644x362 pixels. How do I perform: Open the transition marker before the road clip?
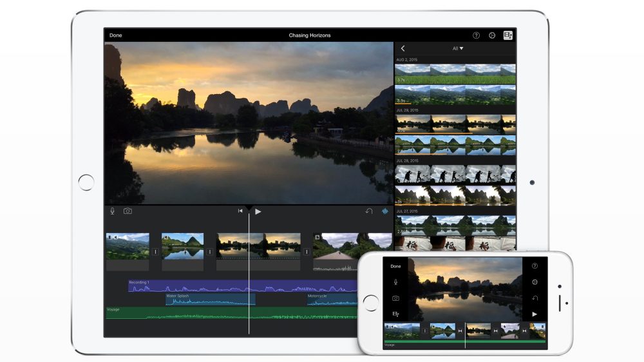307,252
